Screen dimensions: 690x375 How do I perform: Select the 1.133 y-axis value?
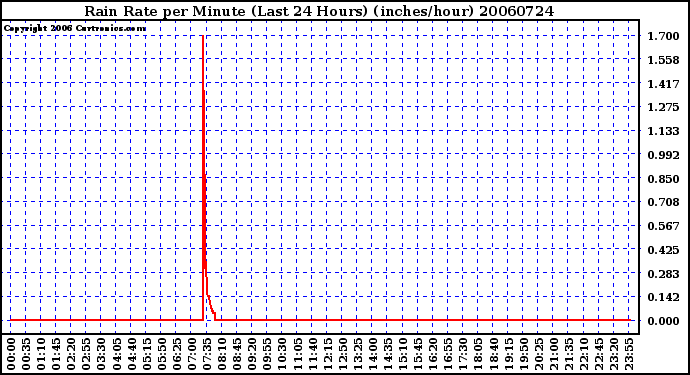663,131
